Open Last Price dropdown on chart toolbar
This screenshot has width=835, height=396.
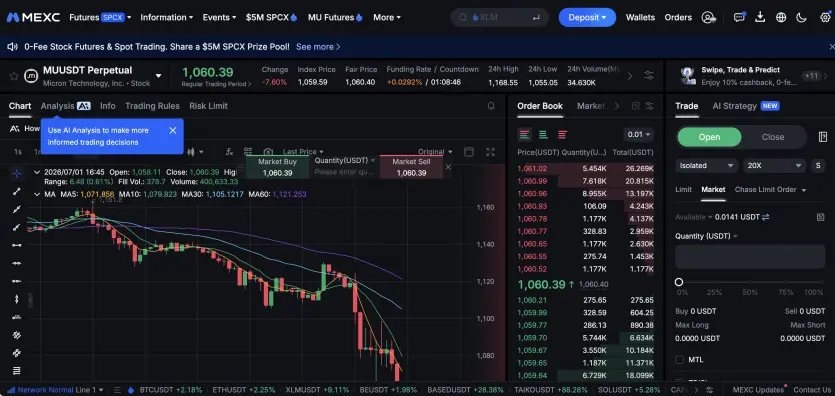click(x=303, y=152)
